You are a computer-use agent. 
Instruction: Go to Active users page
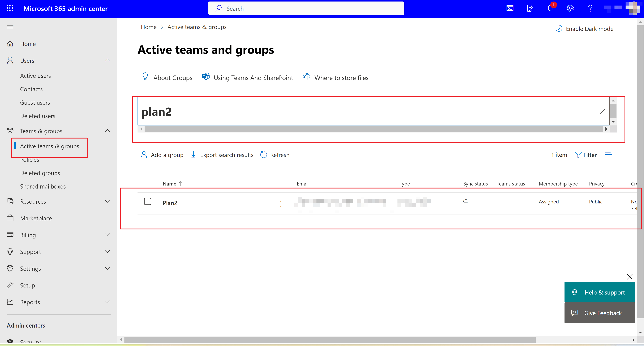[35, 76]
